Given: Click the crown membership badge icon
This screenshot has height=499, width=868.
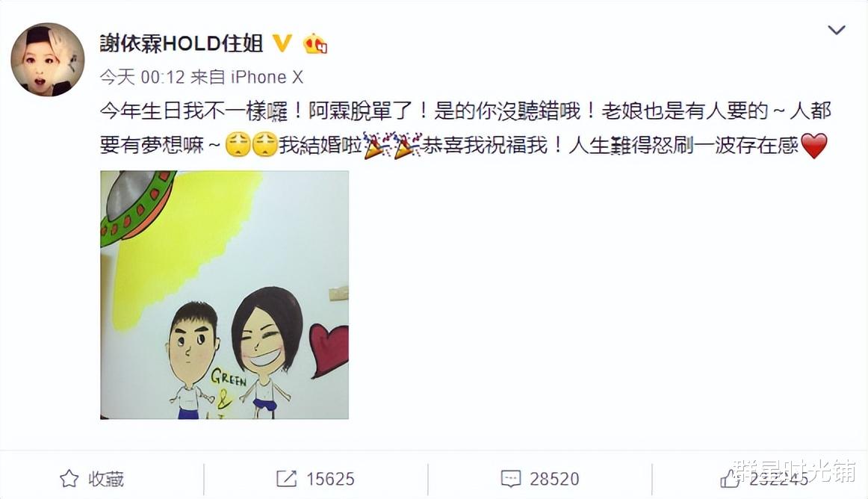Looking at the screenshot, I should click(315, 43).
